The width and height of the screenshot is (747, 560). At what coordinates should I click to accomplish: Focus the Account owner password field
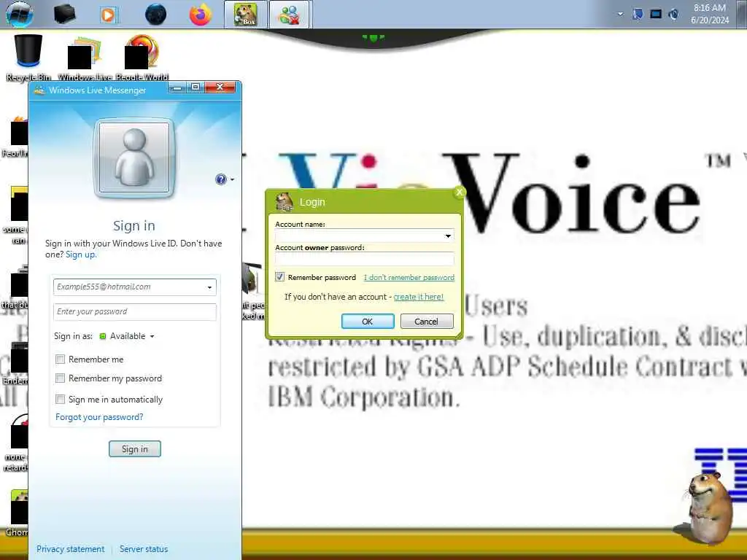coord(365,259)
